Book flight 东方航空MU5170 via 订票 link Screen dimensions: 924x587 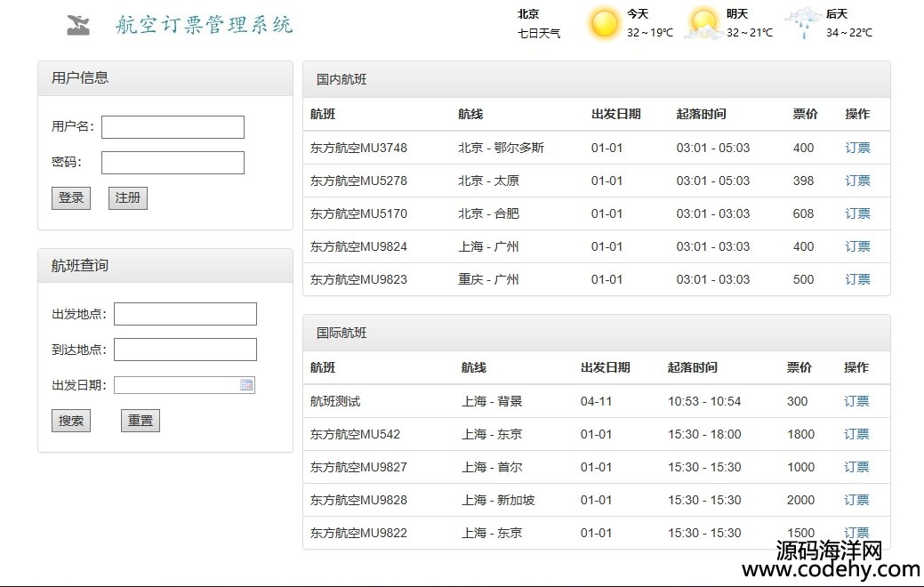857,214
